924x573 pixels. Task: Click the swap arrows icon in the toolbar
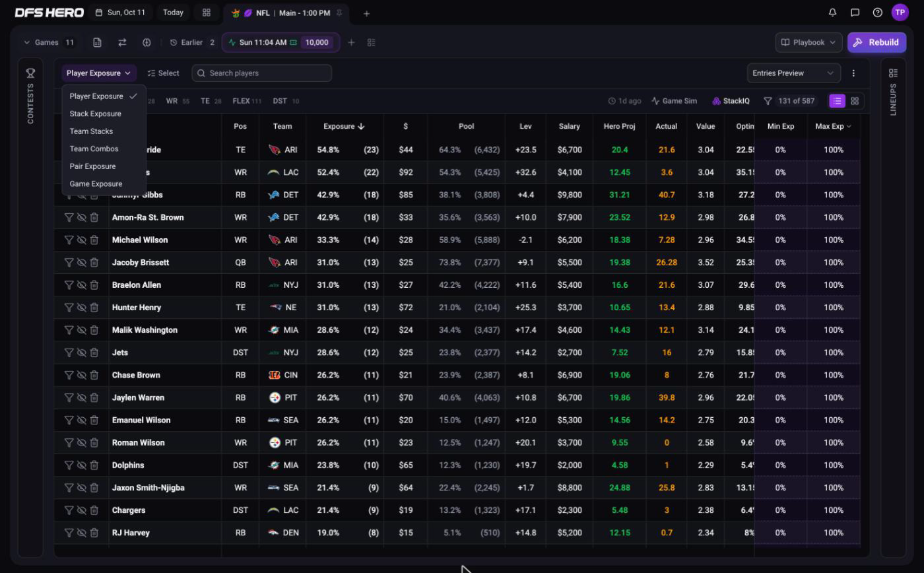click(122, 42)
